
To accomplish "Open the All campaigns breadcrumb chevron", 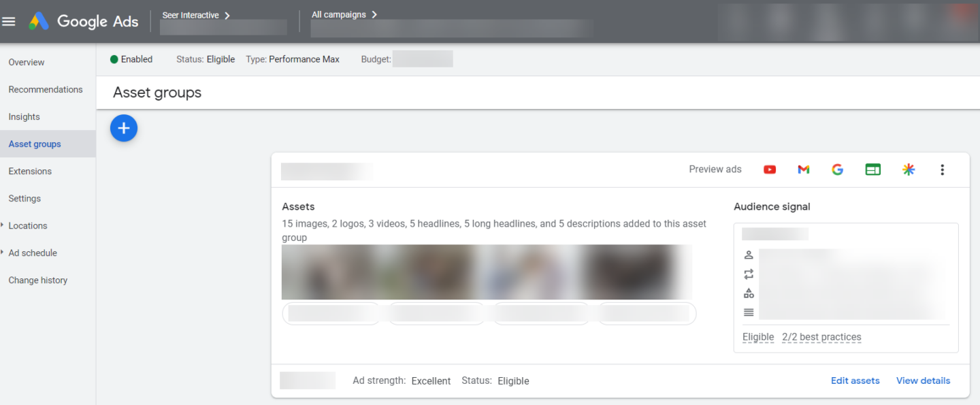I will (x=374, y=14).
